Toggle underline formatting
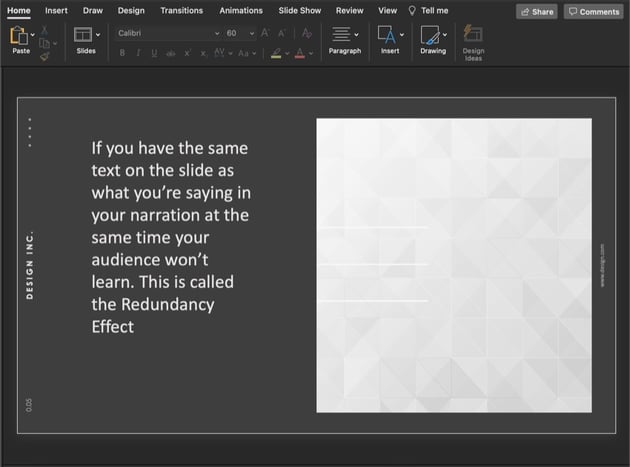This screenshot has height=467, width=630. click(x=154, y=52)
